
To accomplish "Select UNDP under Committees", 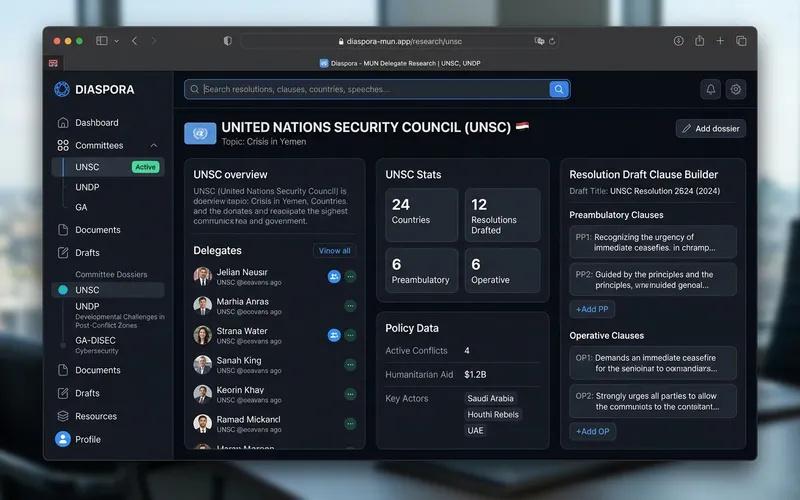I will [x=87, y=187].
